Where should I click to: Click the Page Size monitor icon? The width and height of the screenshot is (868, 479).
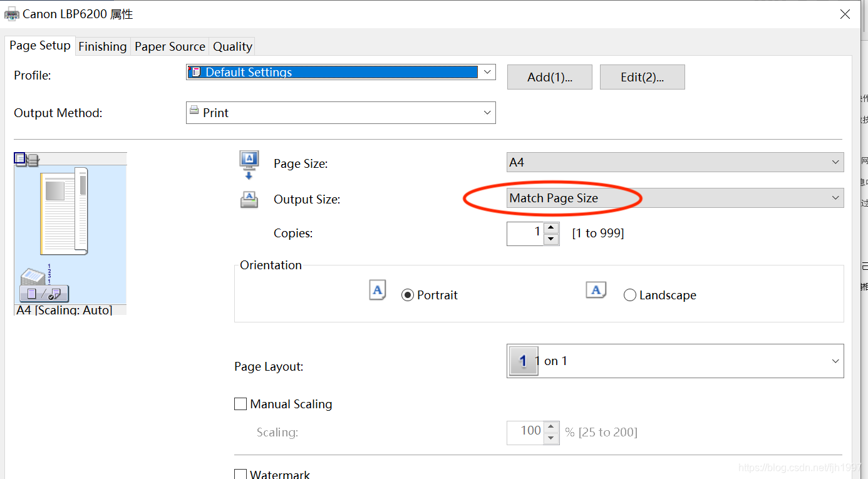(x=249, y=164)
